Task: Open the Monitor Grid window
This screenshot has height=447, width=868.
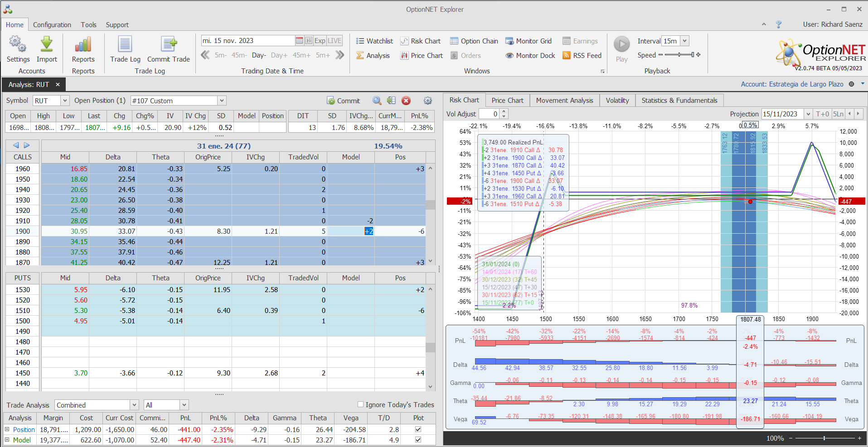Action: (529, 41)
